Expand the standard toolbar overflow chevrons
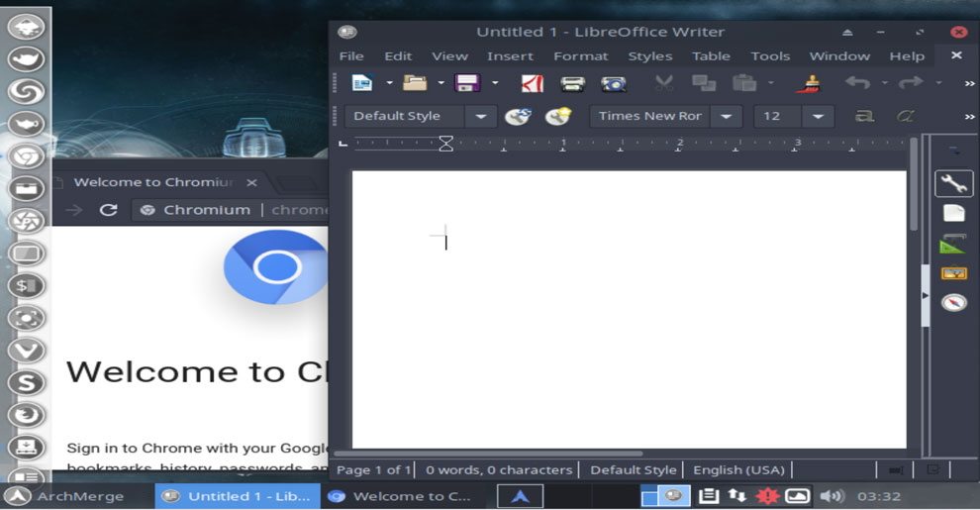 pyautogui.click(x=969, y=84)
